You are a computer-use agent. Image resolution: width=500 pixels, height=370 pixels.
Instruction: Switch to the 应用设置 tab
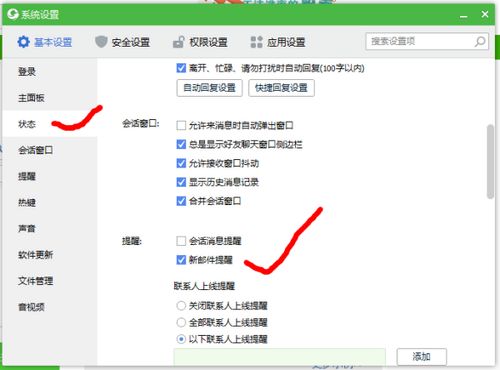click(x=278, y=42)
